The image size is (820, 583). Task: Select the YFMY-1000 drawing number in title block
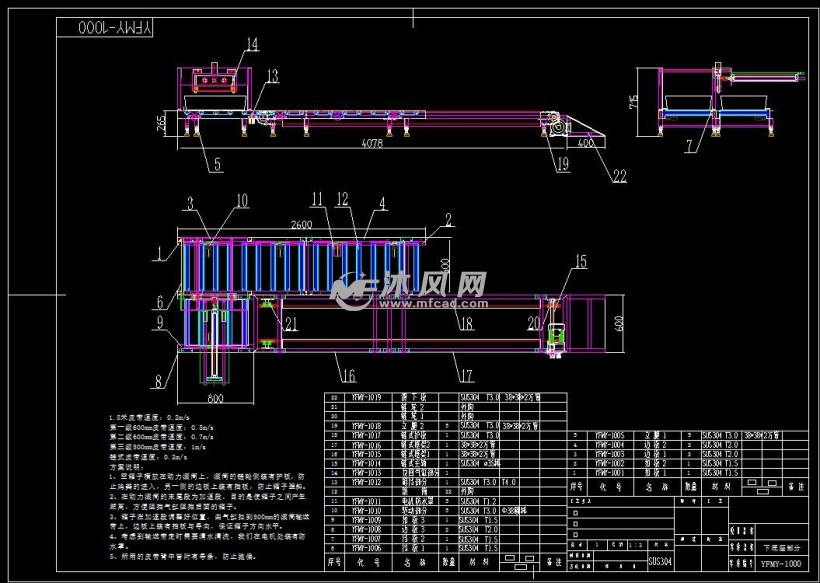coord(782,563)
